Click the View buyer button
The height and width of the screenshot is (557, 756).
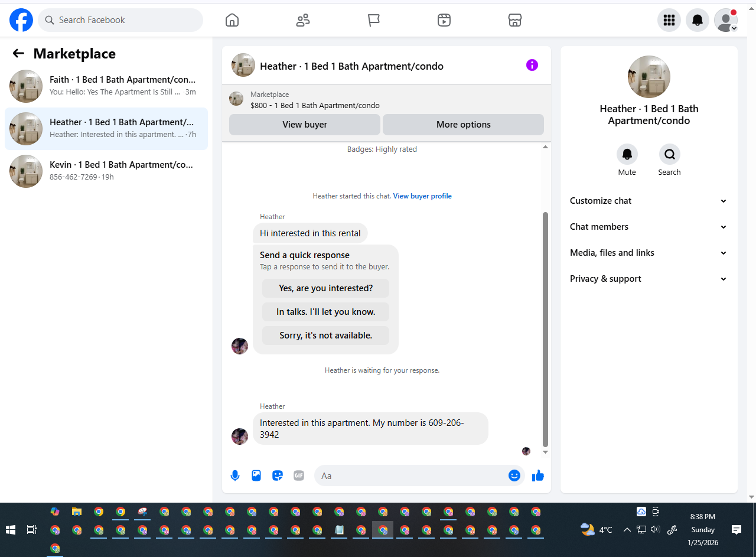pos(305,125)
